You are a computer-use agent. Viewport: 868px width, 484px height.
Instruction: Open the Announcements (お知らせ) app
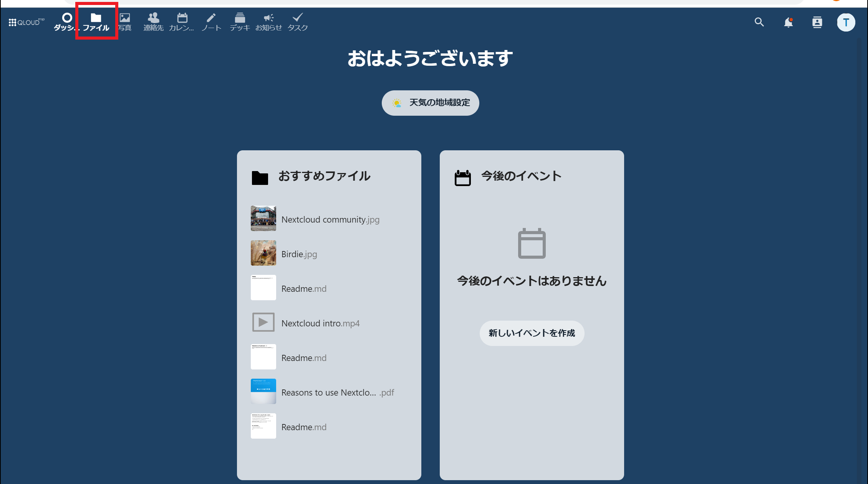pyautogui.click(x=268, y=21)
